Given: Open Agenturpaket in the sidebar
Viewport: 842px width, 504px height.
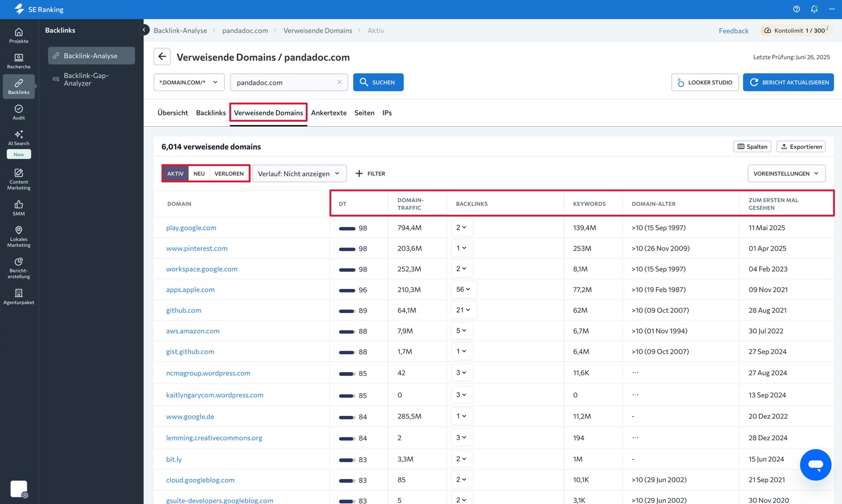Looking at the screenshot, I should point(19,297).
